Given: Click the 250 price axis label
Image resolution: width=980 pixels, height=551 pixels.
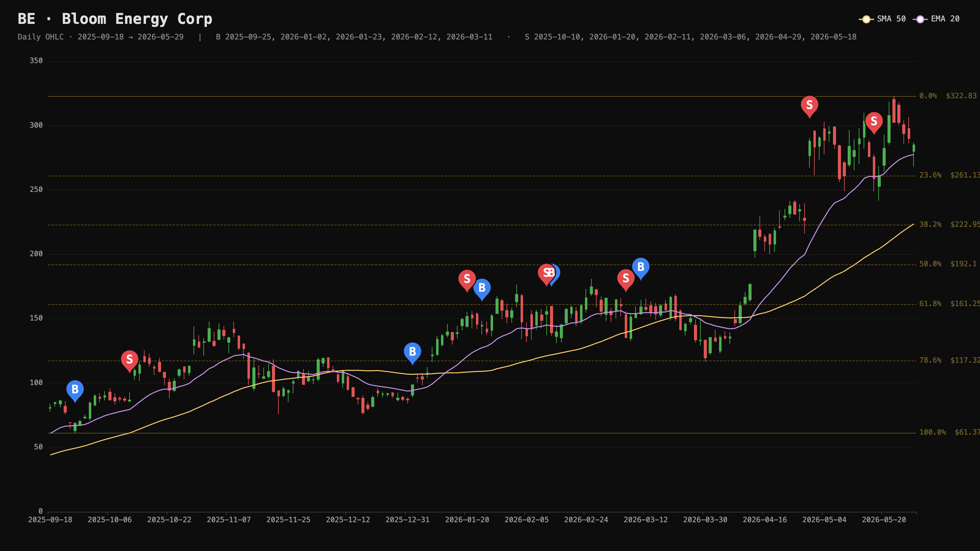Looking at the screenshot, I should (36, 189).
